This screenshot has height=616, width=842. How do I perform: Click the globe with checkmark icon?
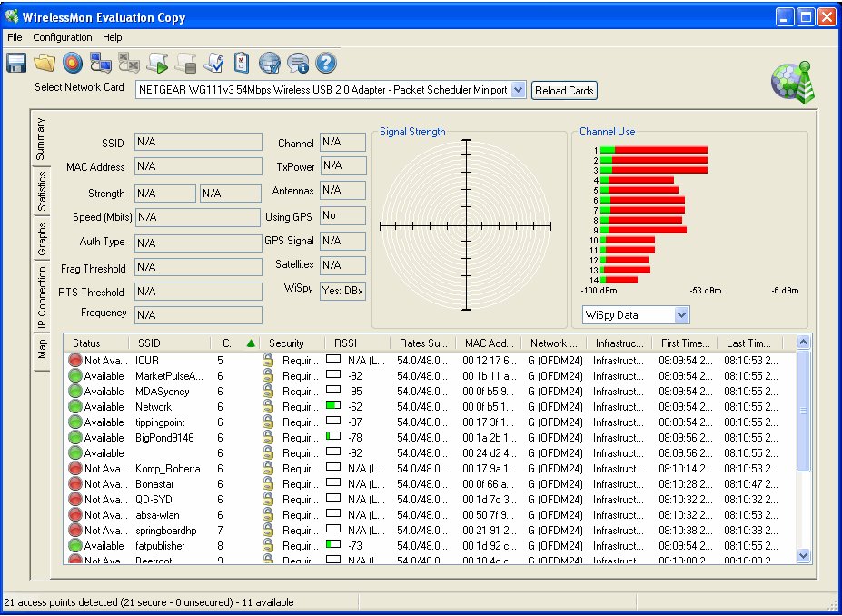click(x=270, y=64)
